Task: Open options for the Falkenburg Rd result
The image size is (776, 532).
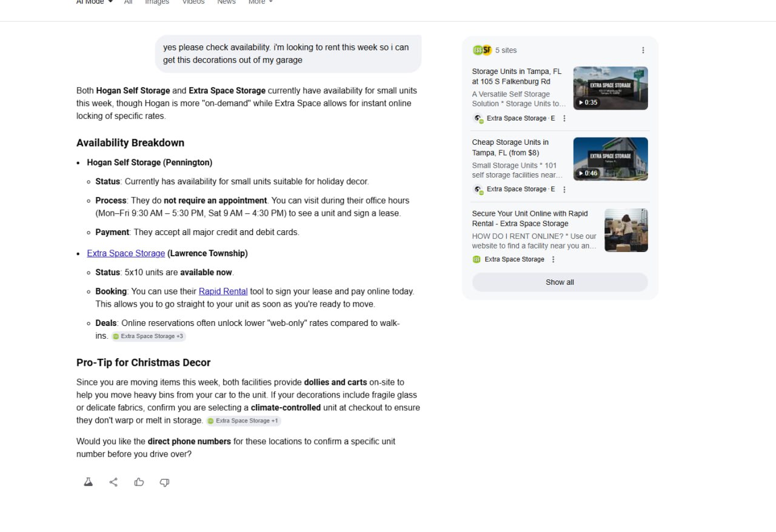Action: (x=564, y=119)
